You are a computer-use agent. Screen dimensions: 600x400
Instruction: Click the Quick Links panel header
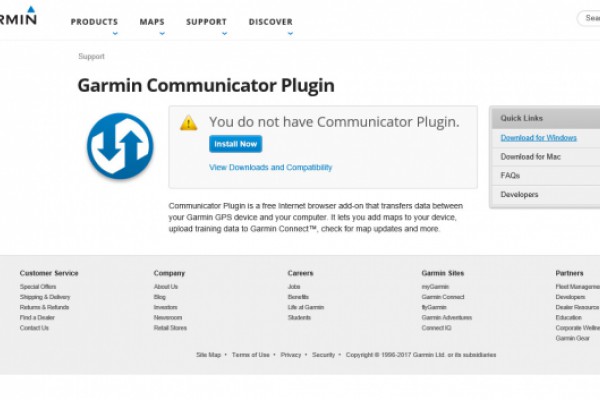(546, 118)
